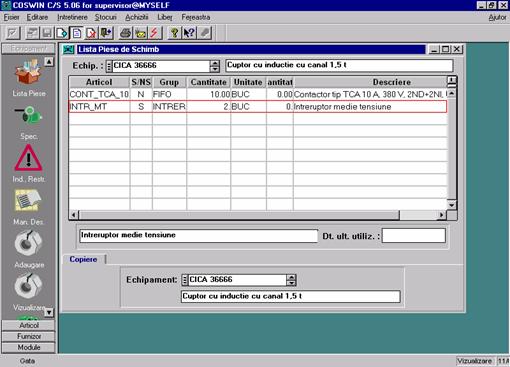
Task: Click the Echip. field containing CICA 36666
Action: pyautogui.click(x=161, y=66)
